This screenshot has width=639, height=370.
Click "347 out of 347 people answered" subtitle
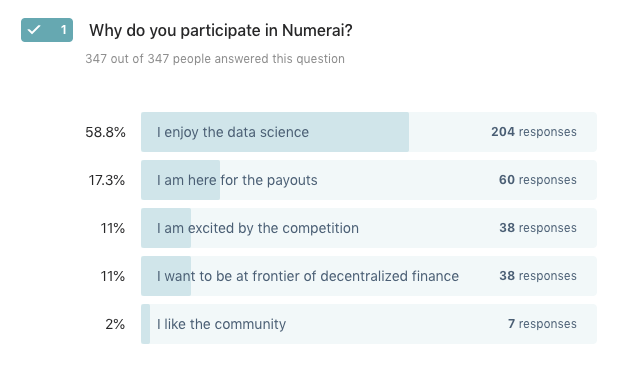[x=215, y=59]
